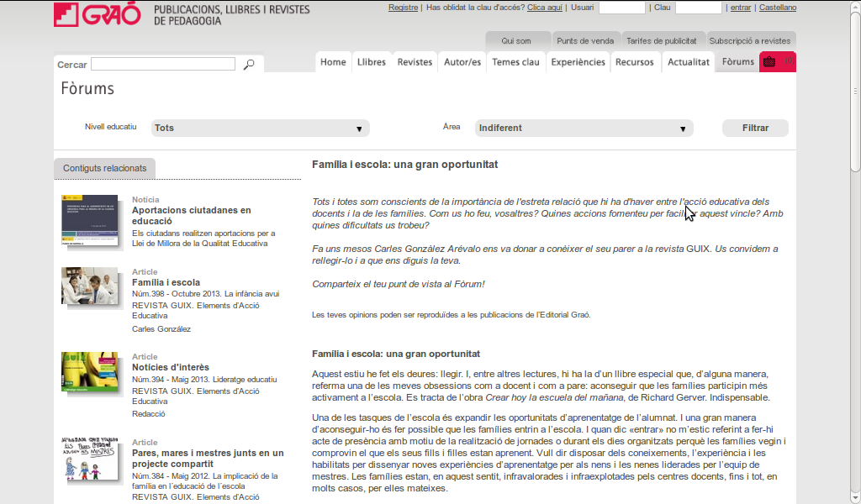
Task: Open the Experiències section
Action: pyautogui.click(x=578, y=62)
